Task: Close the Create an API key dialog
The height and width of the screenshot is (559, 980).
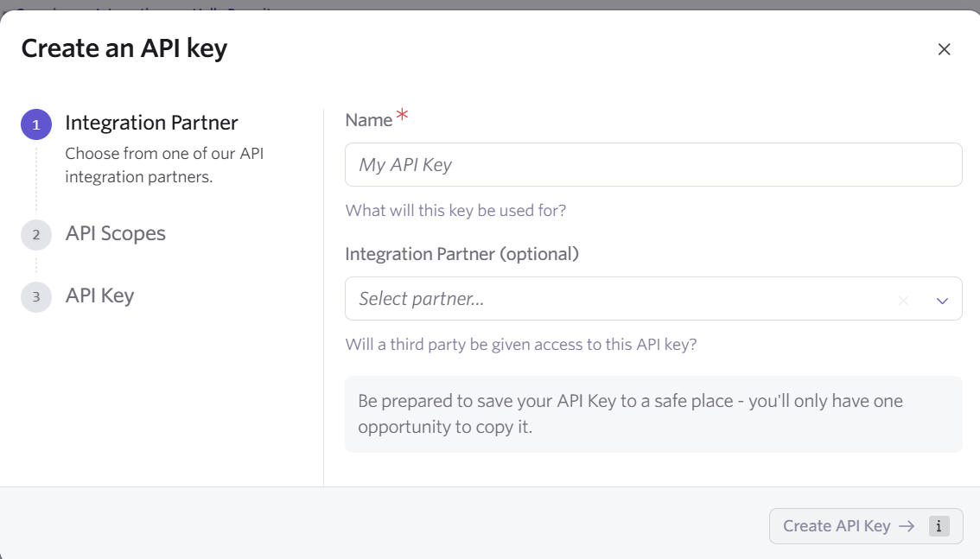Action: [944, 49]
